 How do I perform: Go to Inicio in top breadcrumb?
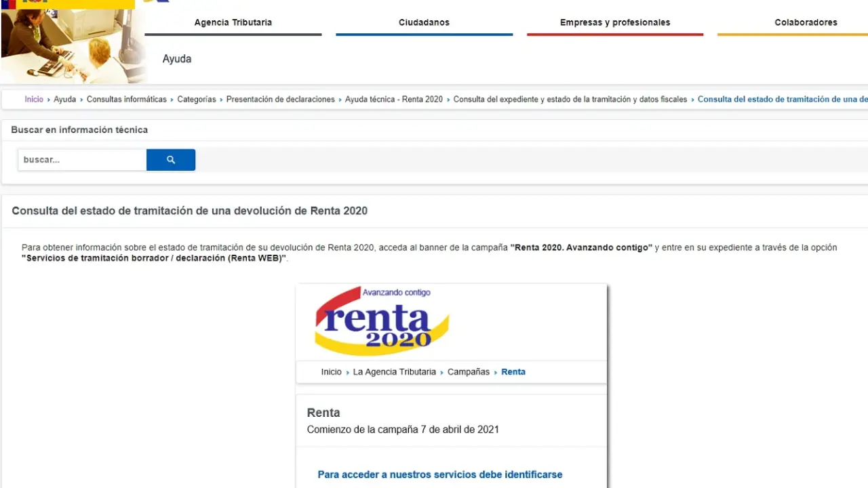pos(34,100)
